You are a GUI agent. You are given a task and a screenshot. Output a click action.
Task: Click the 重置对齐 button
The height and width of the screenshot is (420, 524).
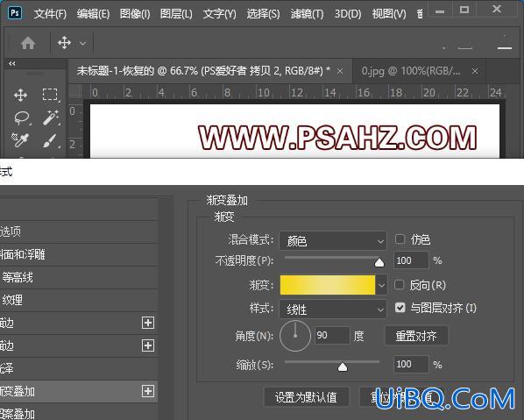click(x=416, y=336)
